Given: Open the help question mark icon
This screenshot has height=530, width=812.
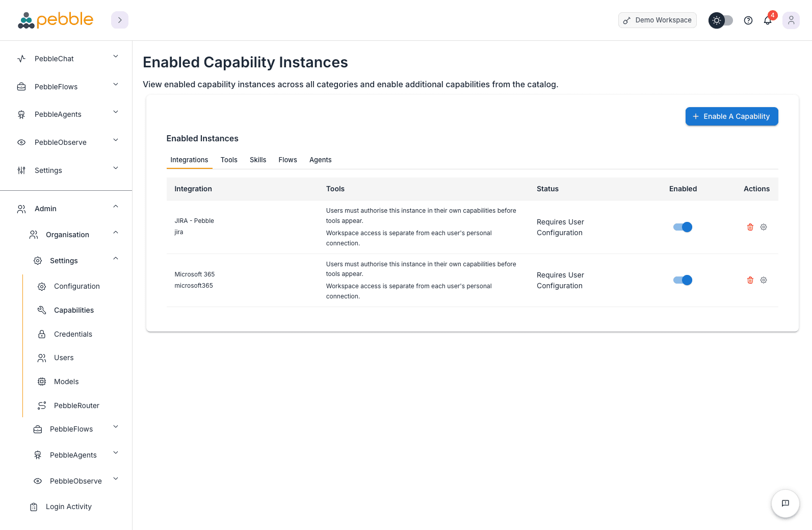Looking at the screenshot, I should point(748,20).
